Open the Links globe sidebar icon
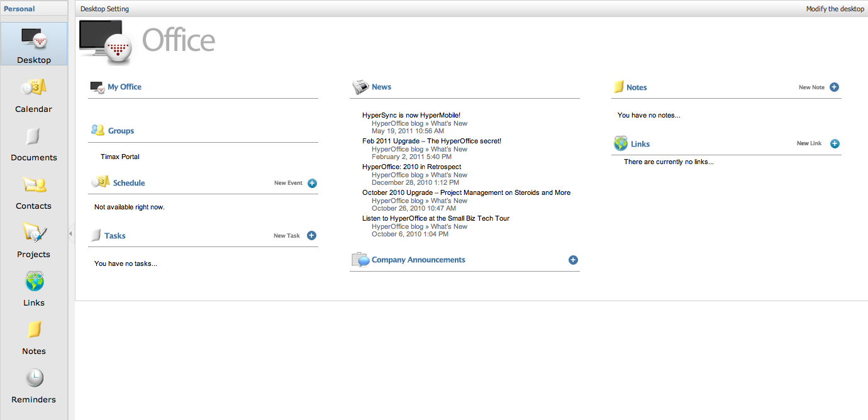The height and width of the screenshot is (420, 868). pos(34,281)
